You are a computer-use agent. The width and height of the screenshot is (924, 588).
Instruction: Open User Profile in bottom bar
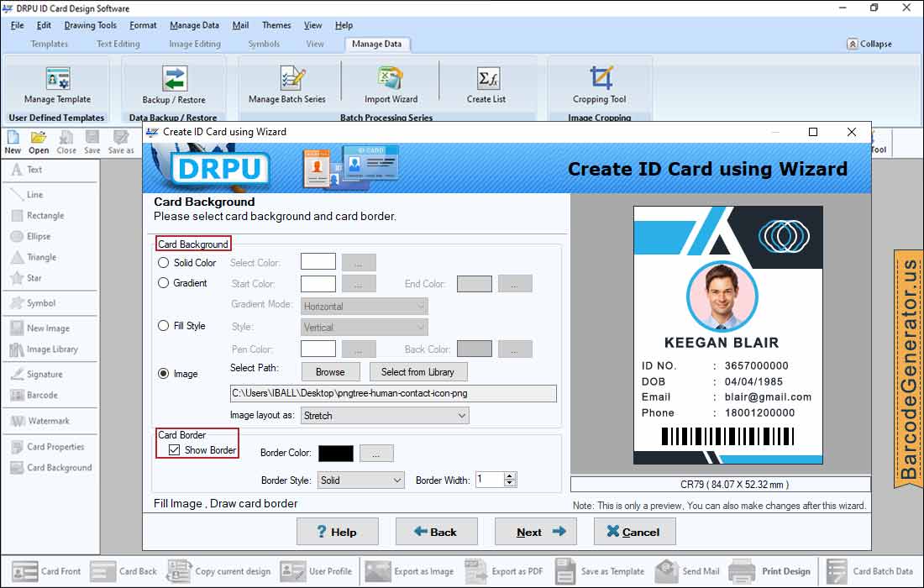pyautogui.click(x=316, y=571)
